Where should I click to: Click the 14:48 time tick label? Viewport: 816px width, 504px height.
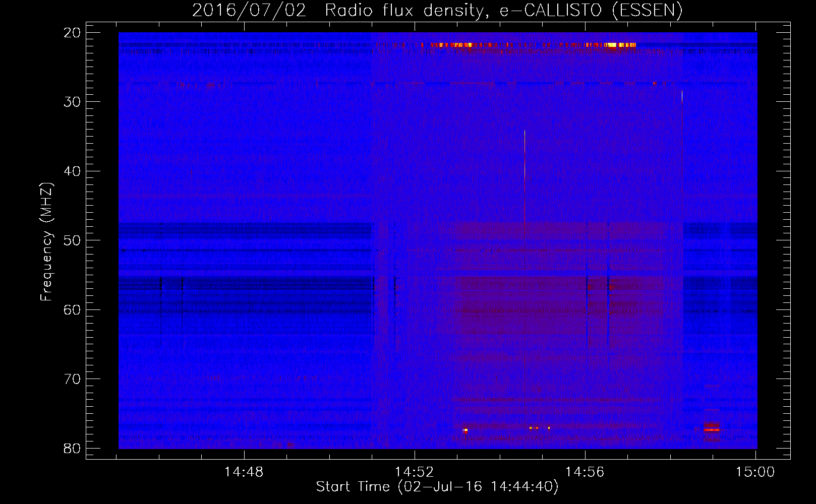tap(244, 472)
